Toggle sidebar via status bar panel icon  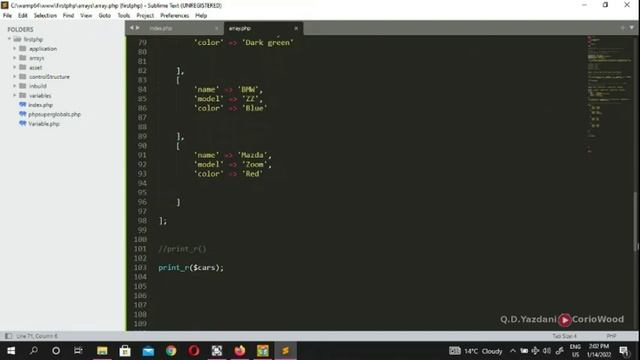(8, 336)
